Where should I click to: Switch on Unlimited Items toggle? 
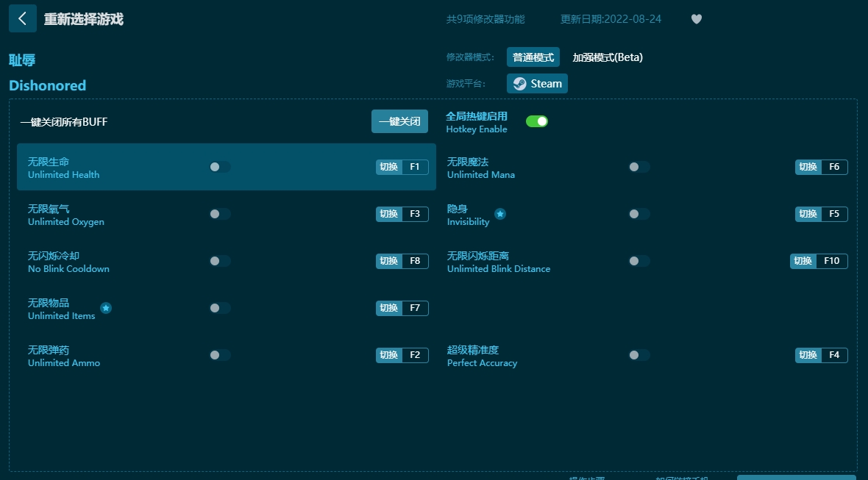tap(220, 308)
